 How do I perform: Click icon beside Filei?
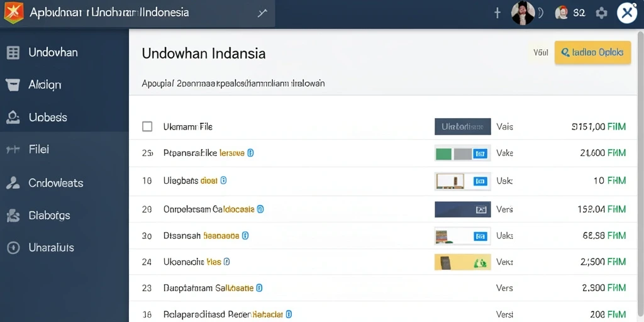(x=13, y=150)
